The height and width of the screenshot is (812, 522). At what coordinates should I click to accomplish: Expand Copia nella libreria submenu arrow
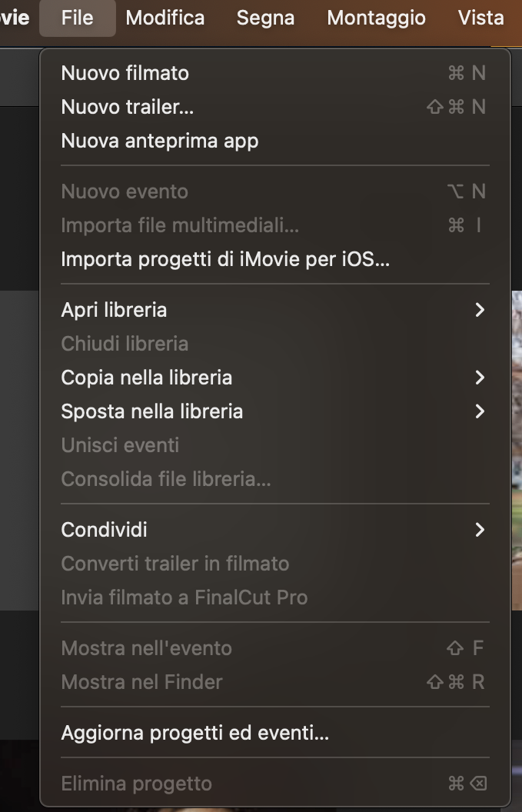[x=480, y=378]
